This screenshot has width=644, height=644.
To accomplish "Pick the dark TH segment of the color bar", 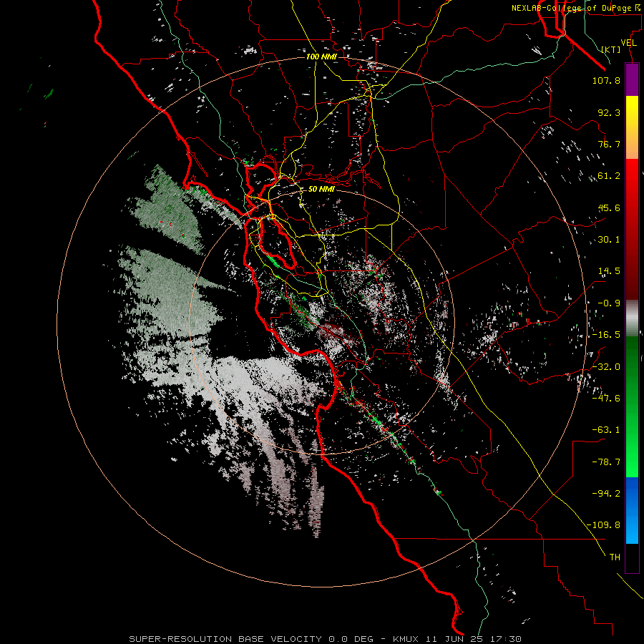I will tap(632, 558).
